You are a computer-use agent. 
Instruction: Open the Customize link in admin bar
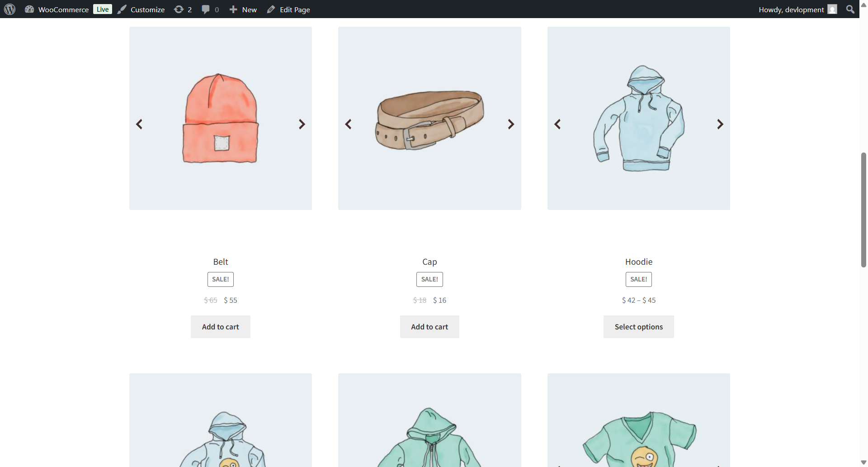click(141, 10)
